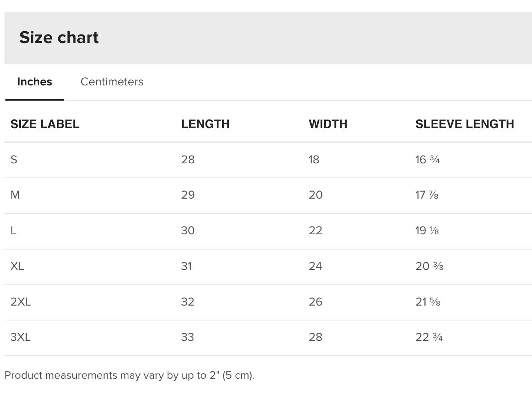Click the WIDTH column header
Screen dimensions: 532x401
[328, 124]
